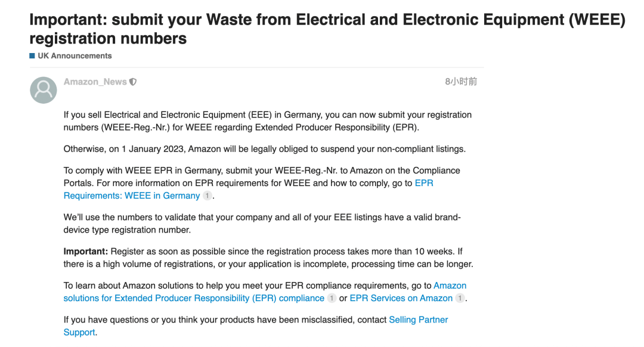The width and height of the screenshot is (644, 347).
Task: Click the moderator shield icon beside Amazon_News
Action: pyautogui.click(x=133, y=82)
